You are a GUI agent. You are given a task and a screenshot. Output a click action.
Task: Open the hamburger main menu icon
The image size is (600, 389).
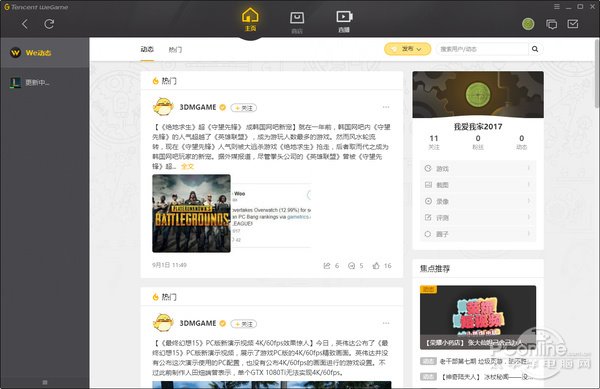point(557,7)
